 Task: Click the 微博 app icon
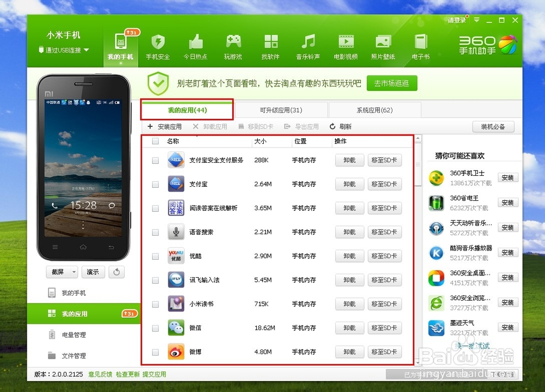[x=176, y=352]
